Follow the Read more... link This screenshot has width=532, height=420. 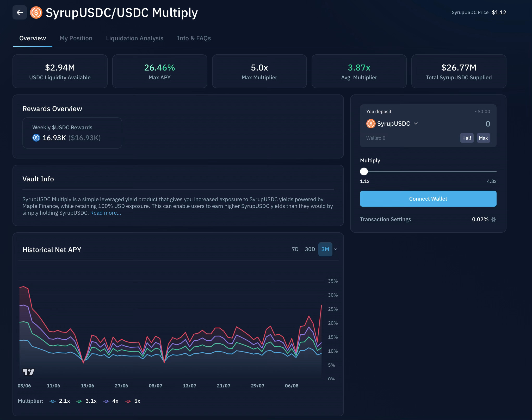click(x=106, y=213)
